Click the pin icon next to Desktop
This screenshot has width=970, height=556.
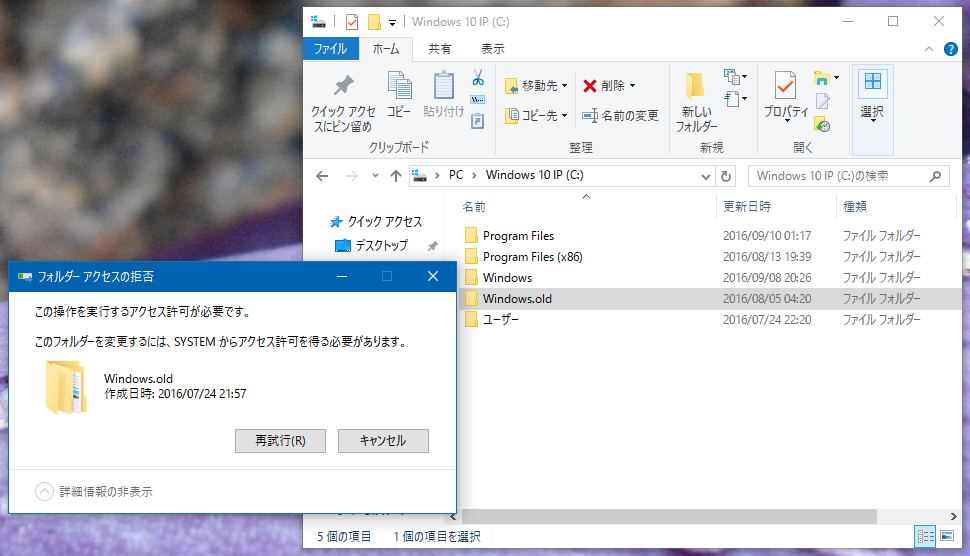(x=432, y=246)
